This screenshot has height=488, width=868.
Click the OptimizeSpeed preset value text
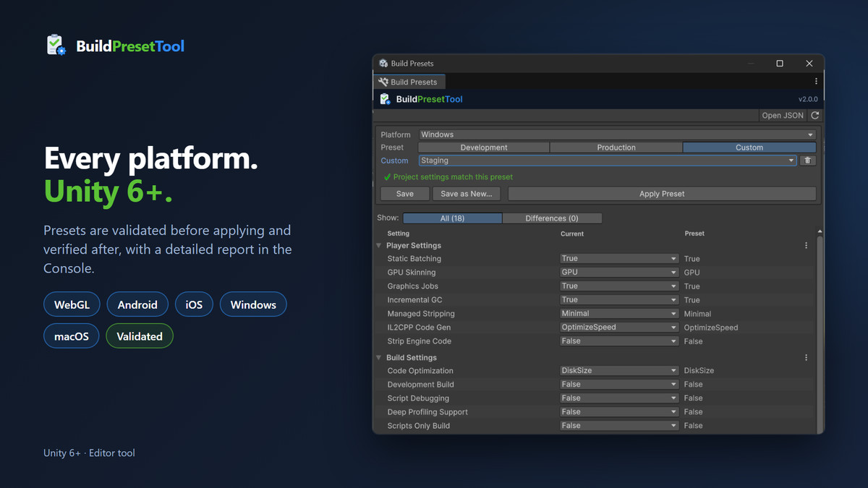[x=711, y=328]
